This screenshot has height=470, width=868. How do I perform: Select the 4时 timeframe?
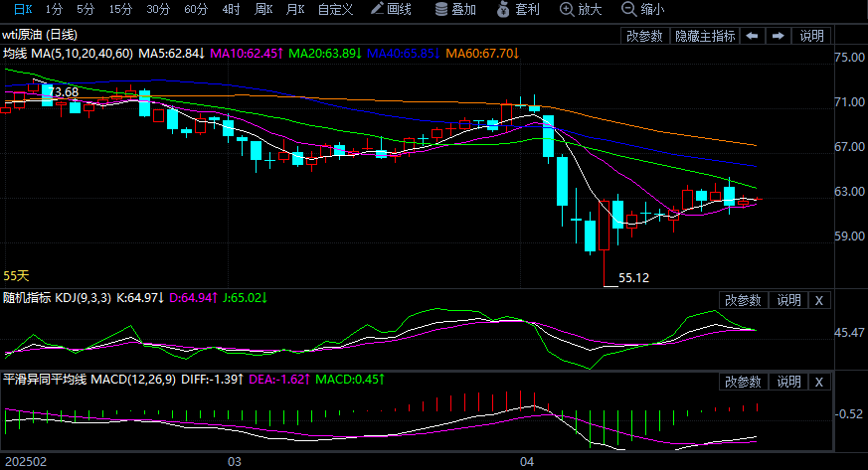point(231,9)
